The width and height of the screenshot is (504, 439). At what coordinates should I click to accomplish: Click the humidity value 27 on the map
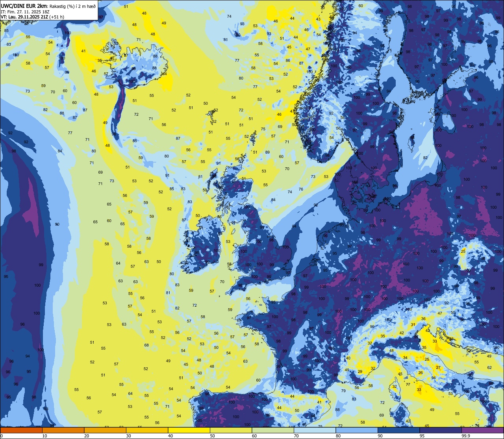[x=438, y=367]
